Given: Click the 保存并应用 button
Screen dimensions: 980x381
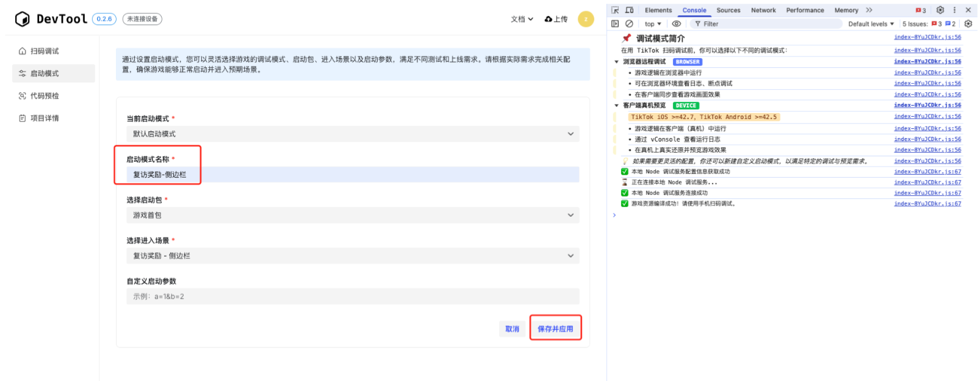Looking at the screenshot, I should (555, 328).
